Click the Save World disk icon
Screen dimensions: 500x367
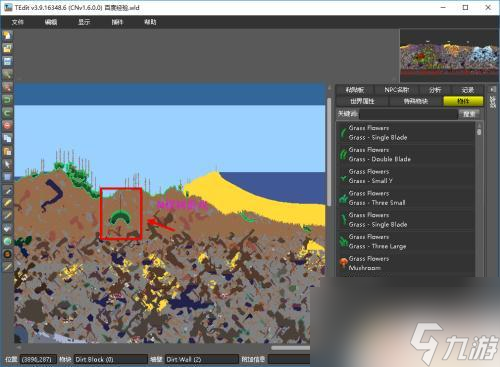[7, 61]
